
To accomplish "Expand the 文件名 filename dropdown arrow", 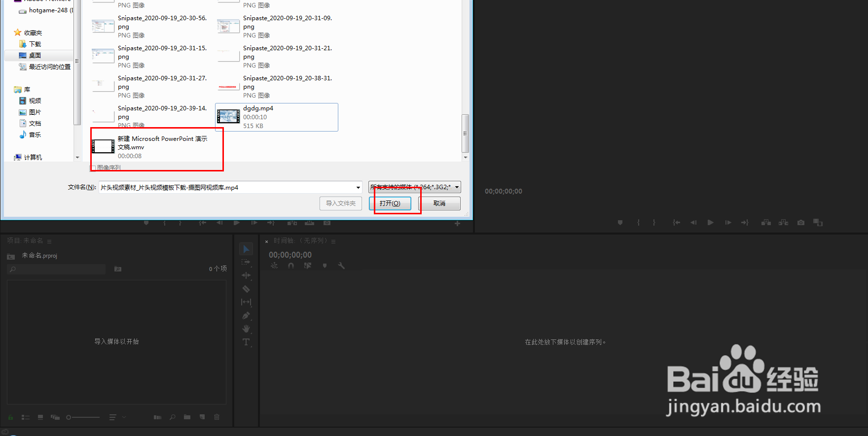I will (x=358, y=188).
